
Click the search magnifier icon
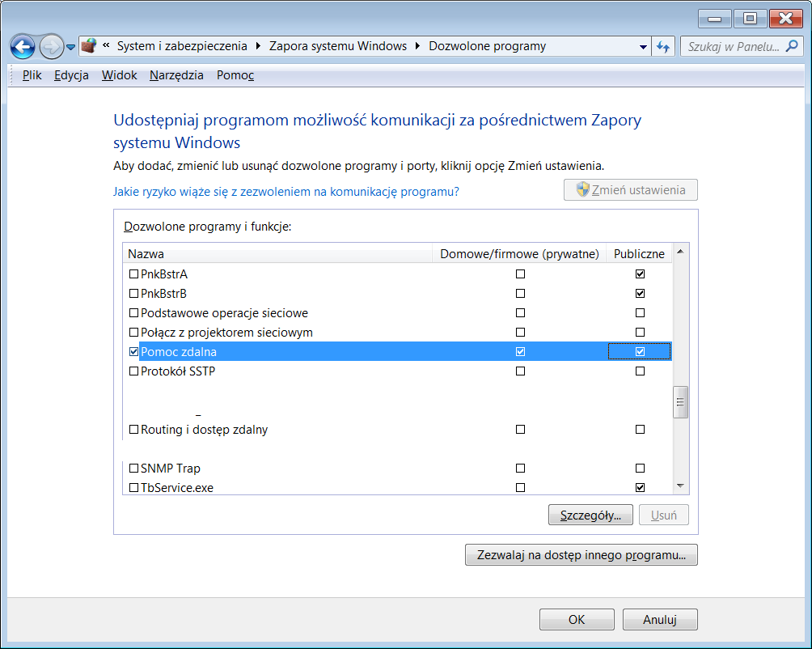791,46
